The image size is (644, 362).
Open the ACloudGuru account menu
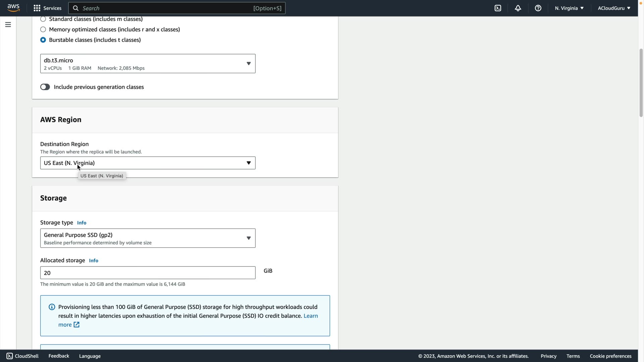(x=614, y=8)
